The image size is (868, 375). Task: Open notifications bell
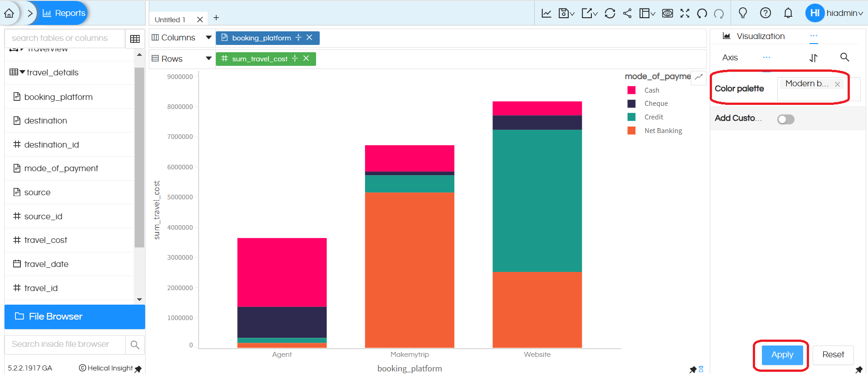pos(788,13)
